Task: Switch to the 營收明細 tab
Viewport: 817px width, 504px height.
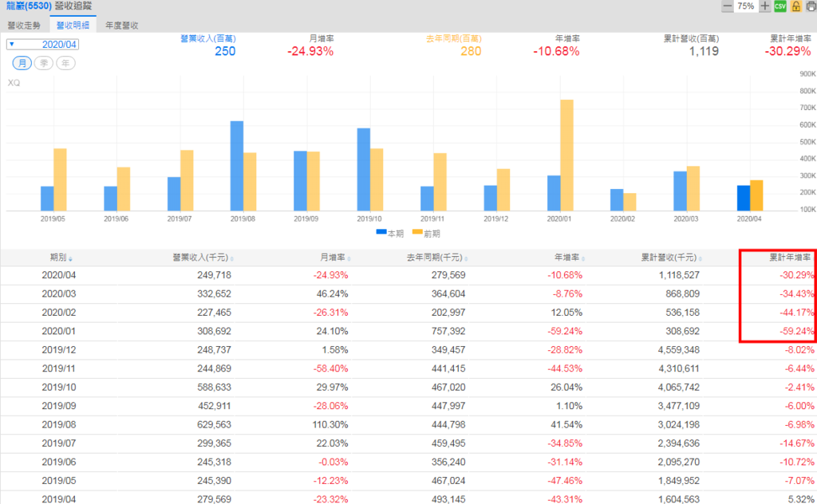Action: coord(73,25)
